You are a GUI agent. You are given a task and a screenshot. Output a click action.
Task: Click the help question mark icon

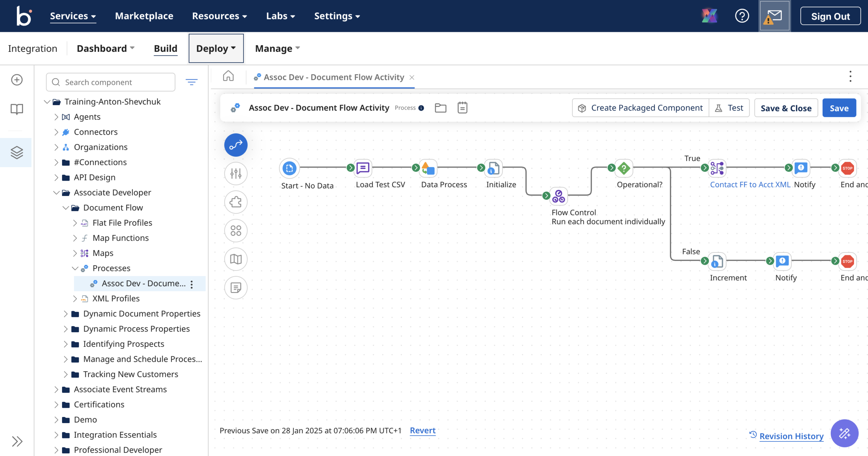point(742,16)
